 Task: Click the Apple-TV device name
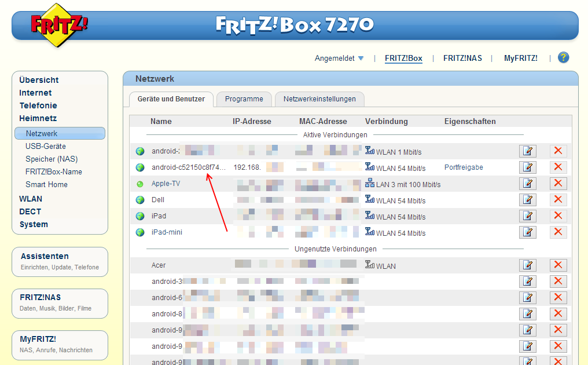click(166, 184)
